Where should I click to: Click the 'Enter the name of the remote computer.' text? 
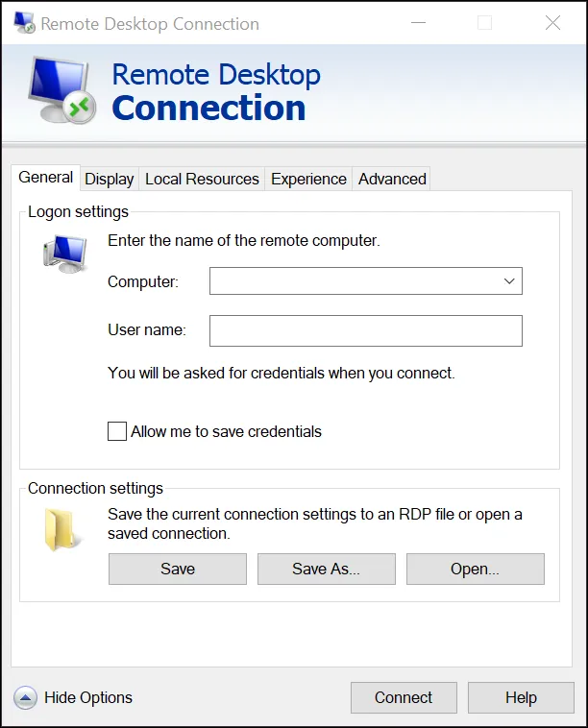tap(244, 240)
